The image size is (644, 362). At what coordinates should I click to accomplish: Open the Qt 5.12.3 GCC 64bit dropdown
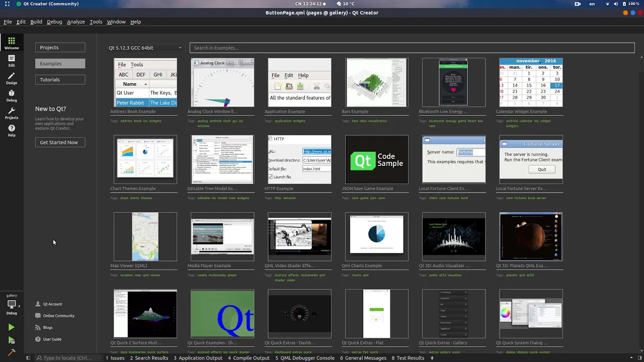(x=145, y=48)
